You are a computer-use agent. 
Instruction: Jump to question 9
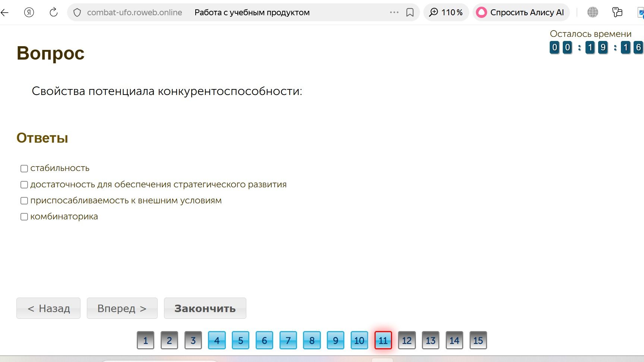click(x=335, y=340)
